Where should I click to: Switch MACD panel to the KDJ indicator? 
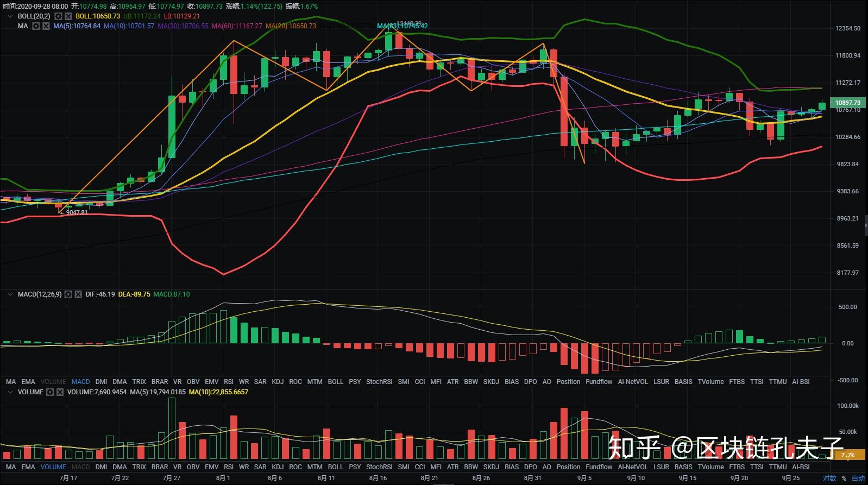pos(278,382)
